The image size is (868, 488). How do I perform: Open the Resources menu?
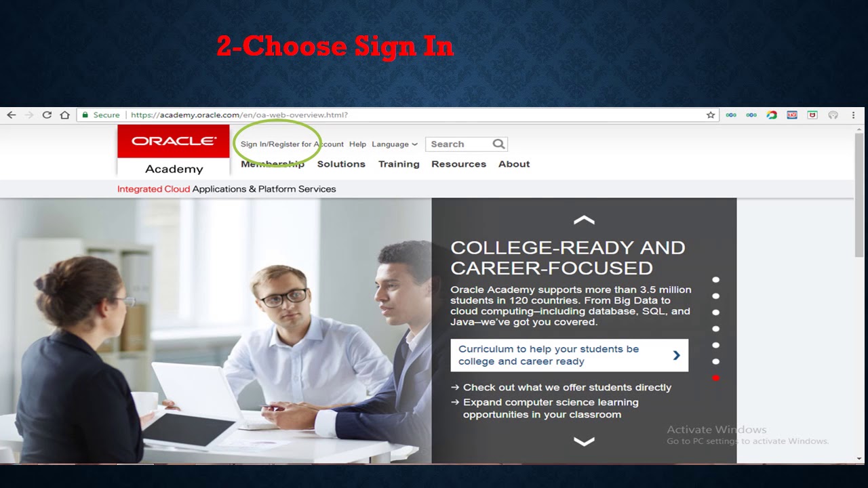click(458, 164)
